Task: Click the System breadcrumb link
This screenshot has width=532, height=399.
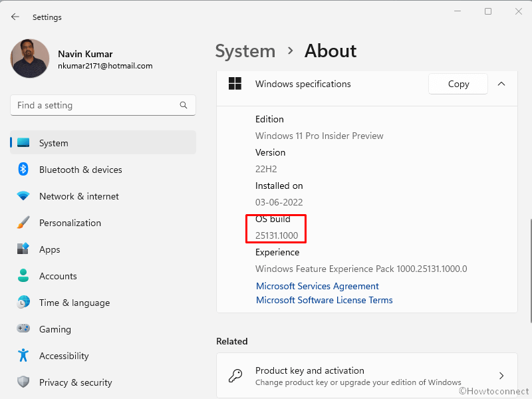Action: (x=245, y=51)
